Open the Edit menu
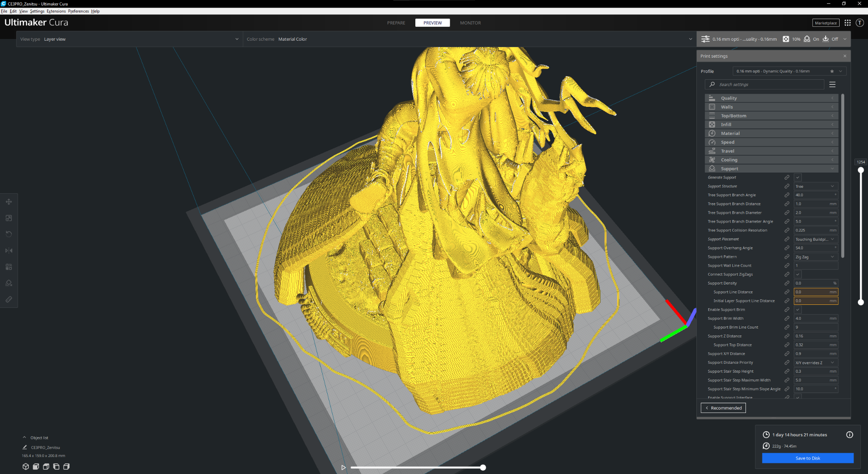Image resolution: width=868 pixels, height=474 pixels. 13,11
